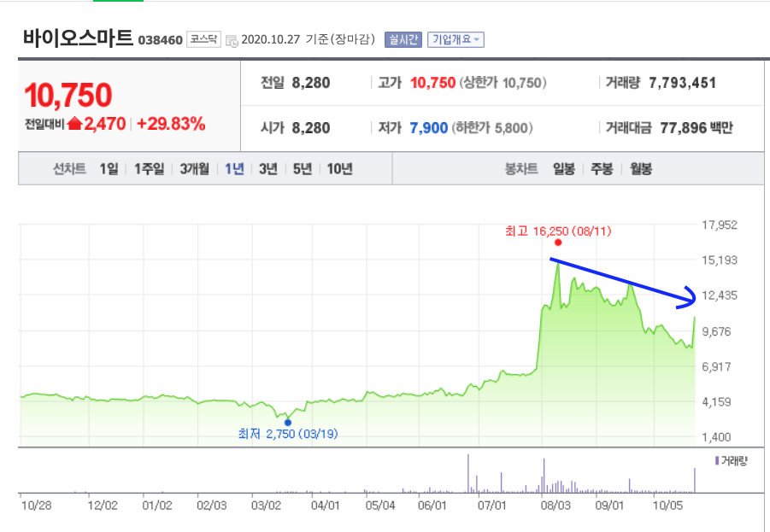Click the 04/01 date axis label
This screenshot has width=770, height=532.
(325, 506)
